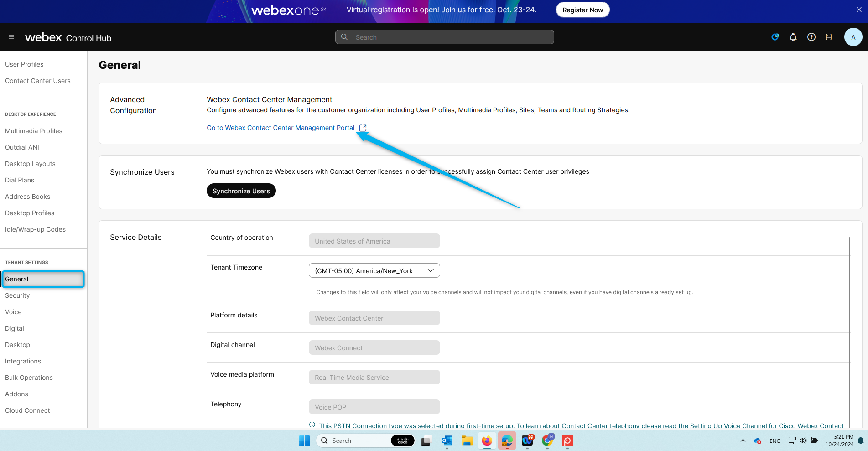Click the ENG language indicator
The height and width of the screenshot is (451, 868).
tap(774, 441)
